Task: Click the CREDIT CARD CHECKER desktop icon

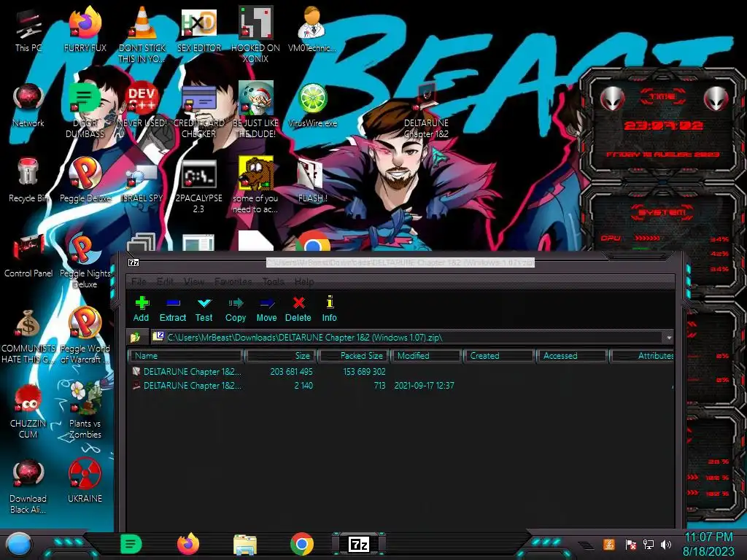Action: coord(198,111)
